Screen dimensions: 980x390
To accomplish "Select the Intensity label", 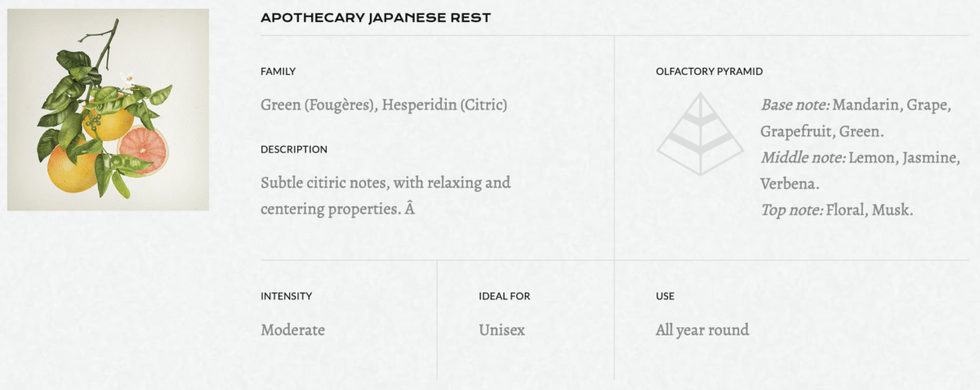I will coord(286,296).
